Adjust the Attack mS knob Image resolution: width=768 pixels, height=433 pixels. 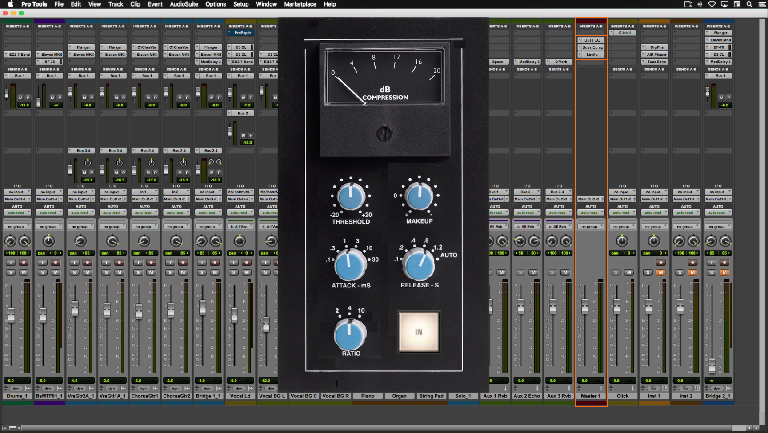click(349, 264)
